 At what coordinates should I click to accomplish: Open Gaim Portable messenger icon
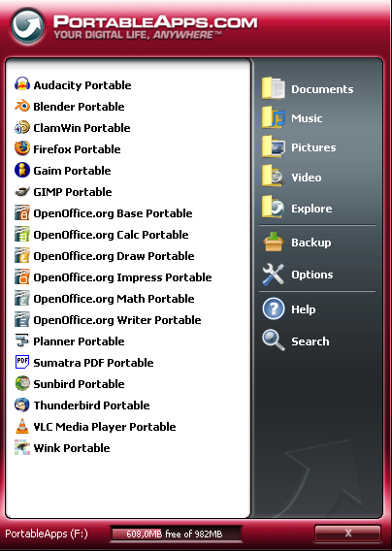pyautogui.click(x=21, y=170)
